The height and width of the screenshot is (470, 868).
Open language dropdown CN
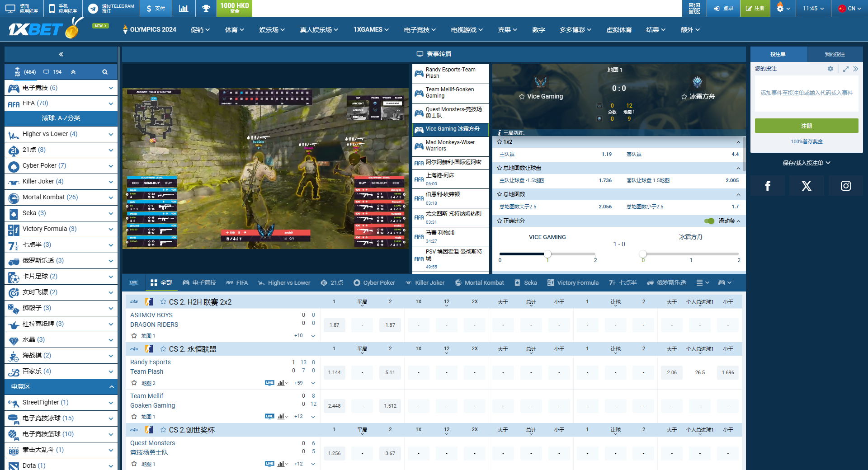[x=849, y=8]
